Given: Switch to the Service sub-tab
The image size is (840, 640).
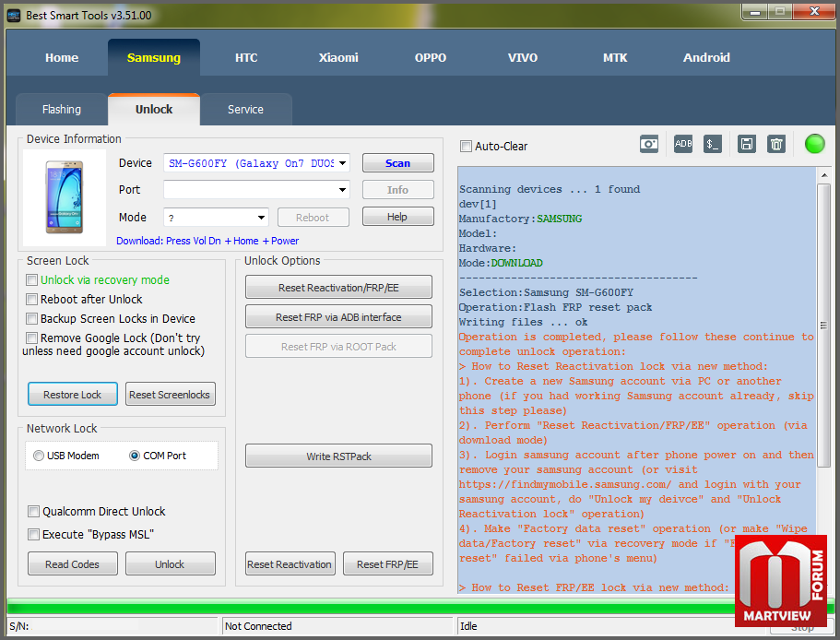Looking at the screenshot, I should point(245,109).
